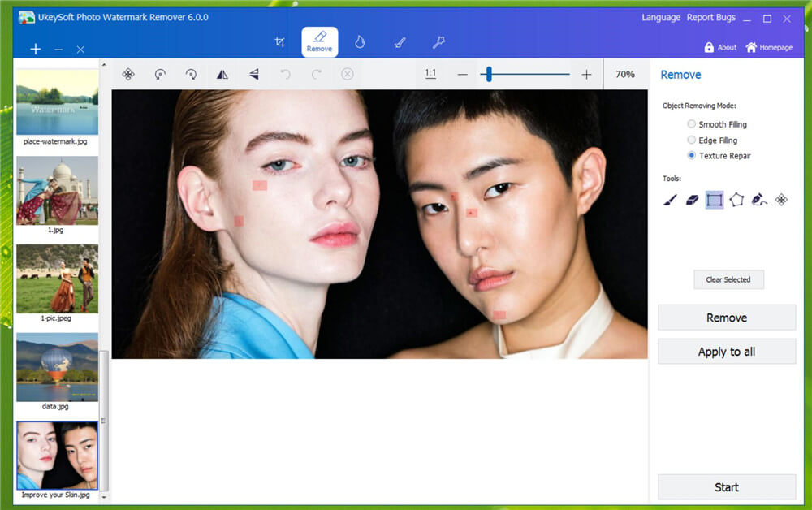The image size is (812, 510).
Task: Add a new image with the plus icon
Action: (35, 49)
